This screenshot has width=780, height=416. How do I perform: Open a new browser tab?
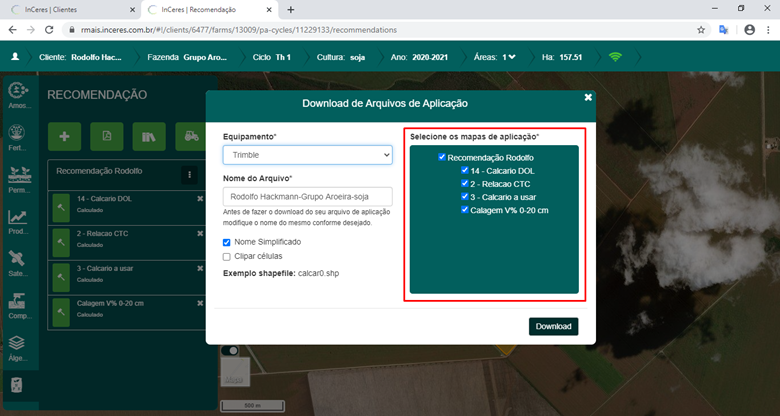click(x=291, y=9)
